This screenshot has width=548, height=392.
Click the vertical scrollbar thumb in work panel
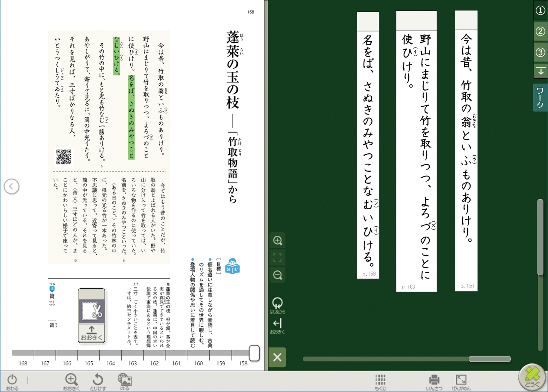540,237
